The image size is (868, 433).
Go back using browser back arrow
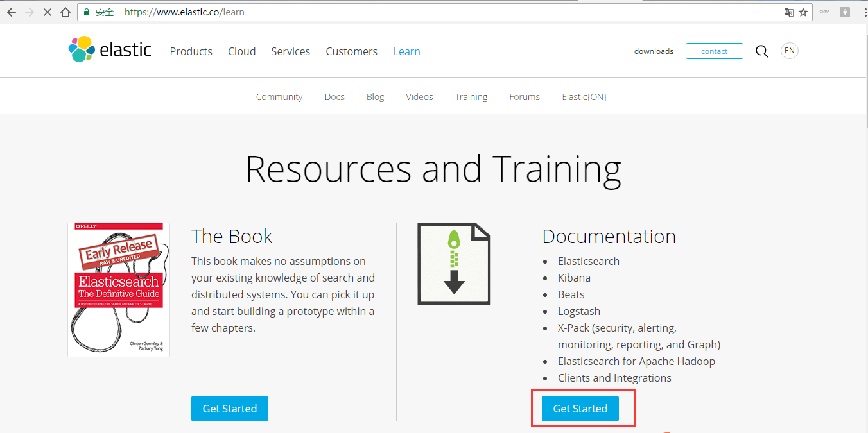(x=11, y=12)
